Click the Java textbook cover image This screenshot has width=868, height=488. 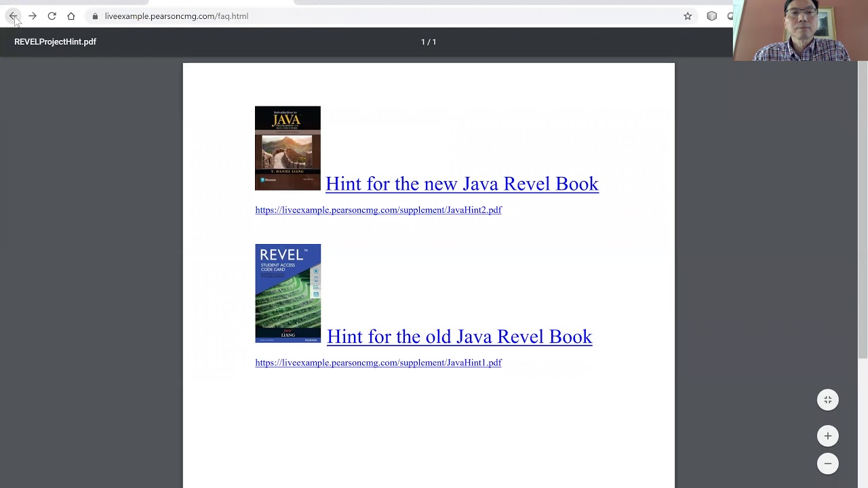tap(288, 148)
